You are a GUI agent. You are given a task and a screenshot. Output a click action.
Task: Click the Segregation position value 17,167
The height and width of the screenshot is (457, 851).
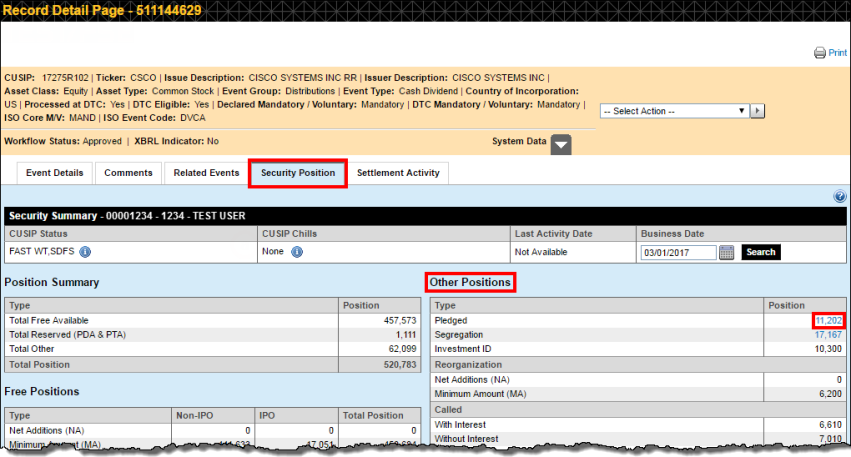click(829, 334)
